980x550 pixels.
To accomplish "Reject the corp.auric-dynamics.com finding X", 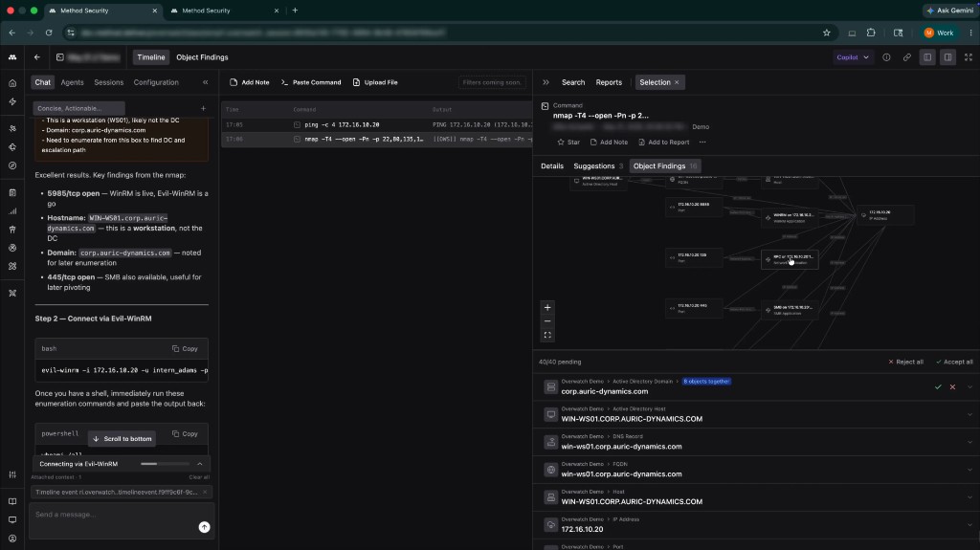I will point(952,386).
